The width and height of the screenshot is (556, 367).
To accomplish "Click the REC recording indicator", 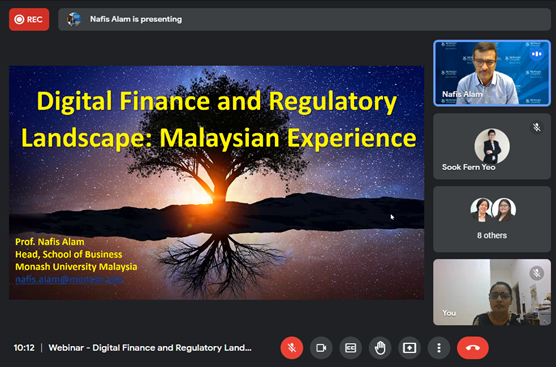I will pyautogui.click(x=29, y=20).
